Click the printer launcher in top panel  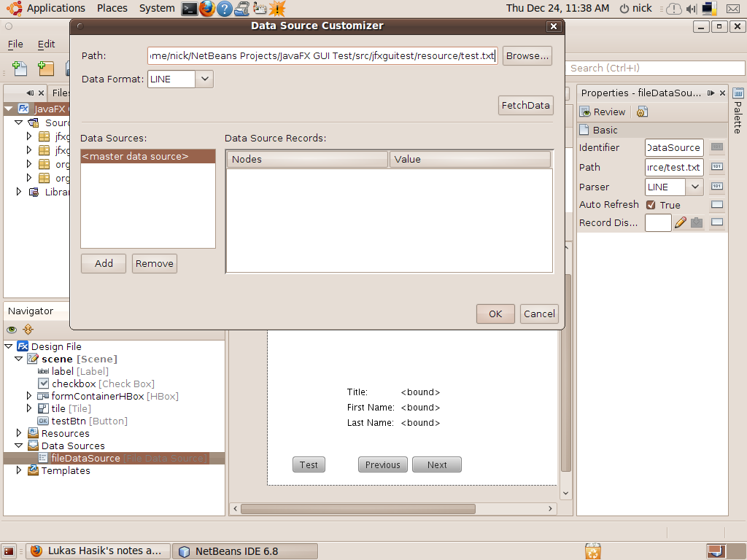[242, 9]
